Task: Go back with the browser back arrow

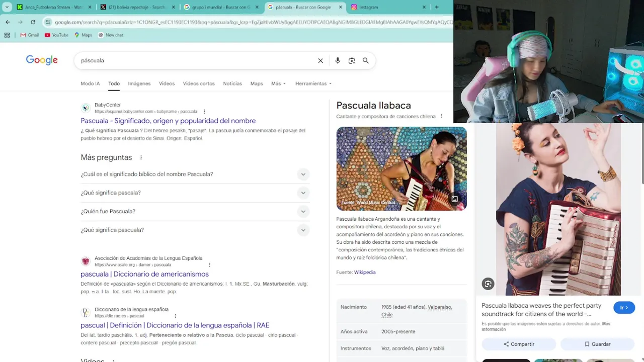Action: coord(8,22)
